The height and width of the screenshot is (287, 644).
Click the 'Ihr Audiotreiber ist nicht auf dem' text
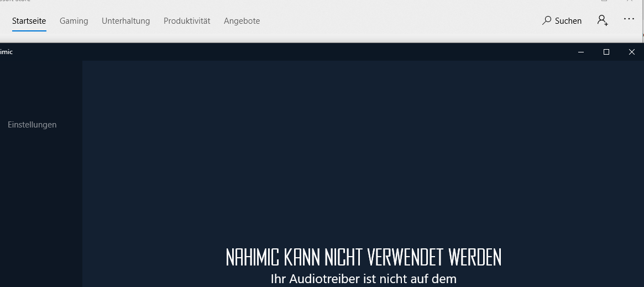point(364,279)
